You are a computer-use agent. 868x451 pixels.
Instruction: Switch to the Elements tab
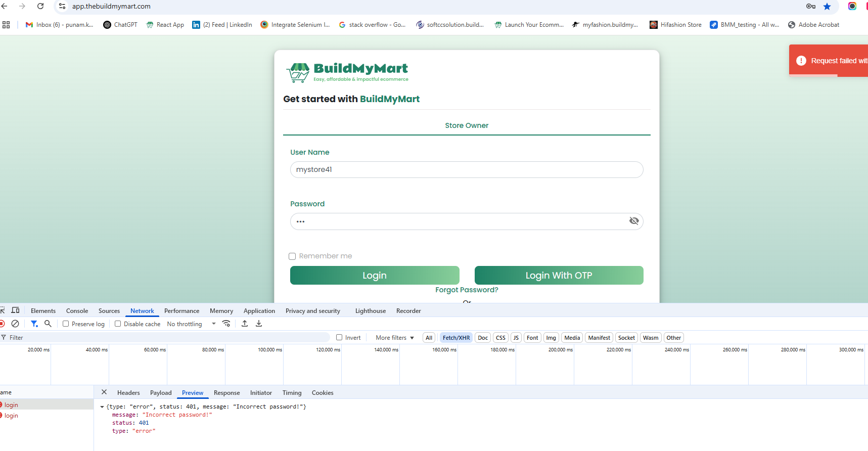(x=43, y=311)
